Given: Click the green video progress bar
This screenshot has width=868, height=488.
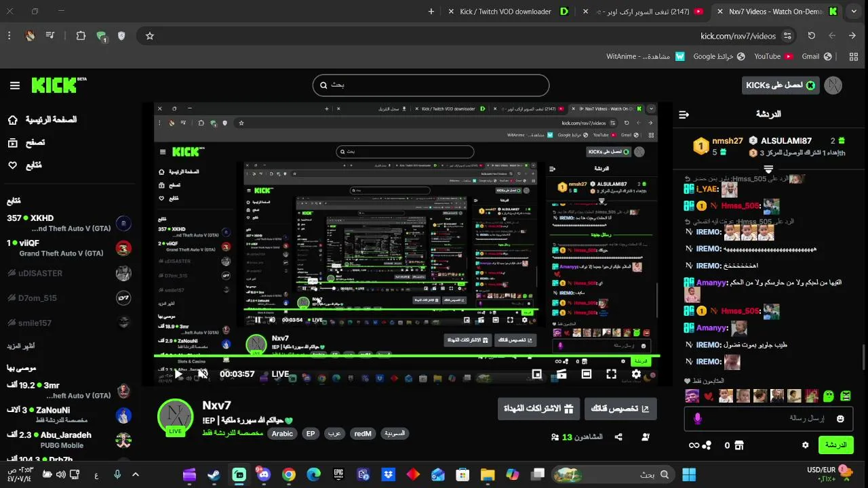Looking at the screenshot, I should click(407, 356).
